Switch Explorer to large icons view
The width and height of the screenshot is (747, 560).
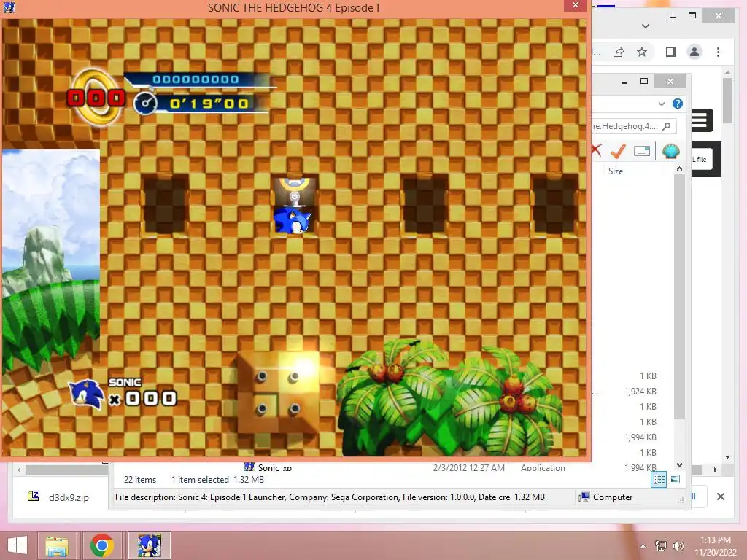point(675,480)
